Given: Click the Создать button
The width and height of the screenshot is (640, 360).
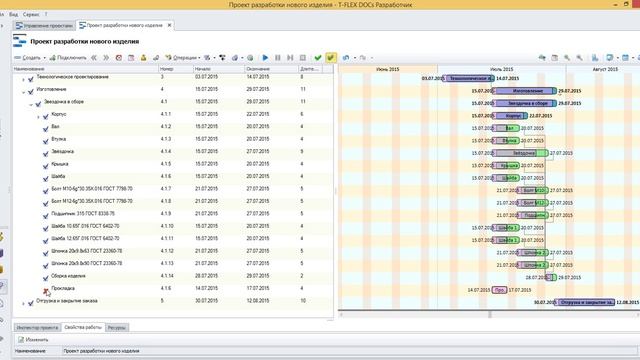Looking at the screenshot, I should pos(27,58).
